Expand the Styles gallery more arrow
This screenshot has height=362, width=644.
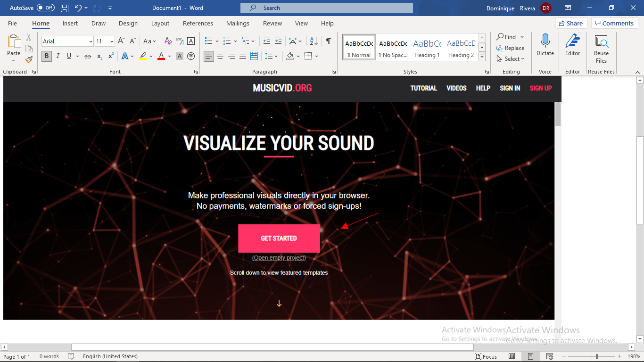click(482, 57)
